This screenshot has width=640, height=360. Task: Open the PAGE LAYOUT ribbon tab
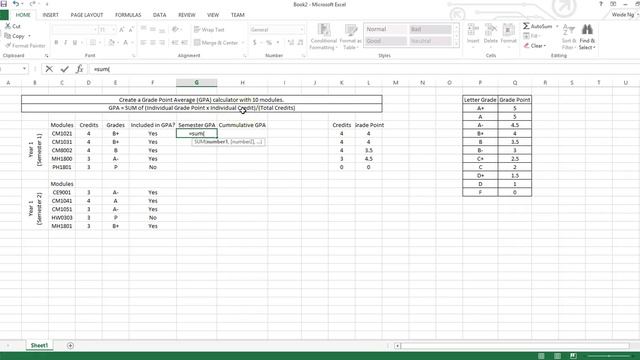pyautogui.click(x=87, y=15)
